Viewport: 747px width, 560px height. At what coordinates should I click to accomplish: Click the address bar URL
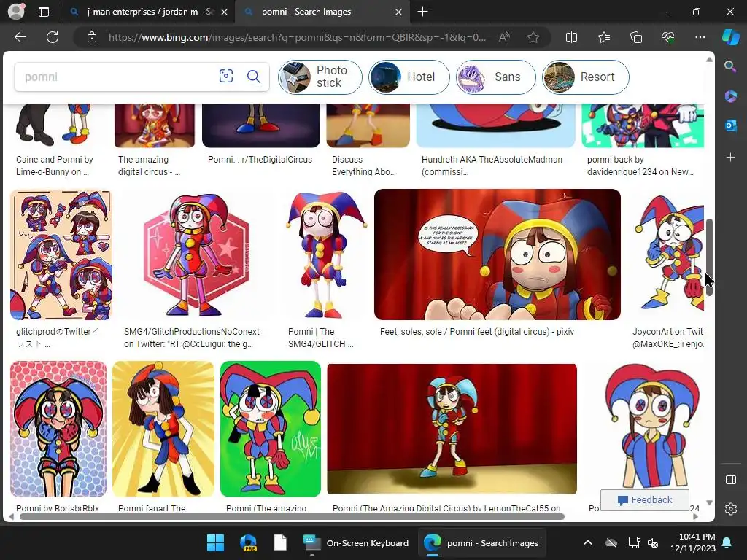tap(297, 37)
